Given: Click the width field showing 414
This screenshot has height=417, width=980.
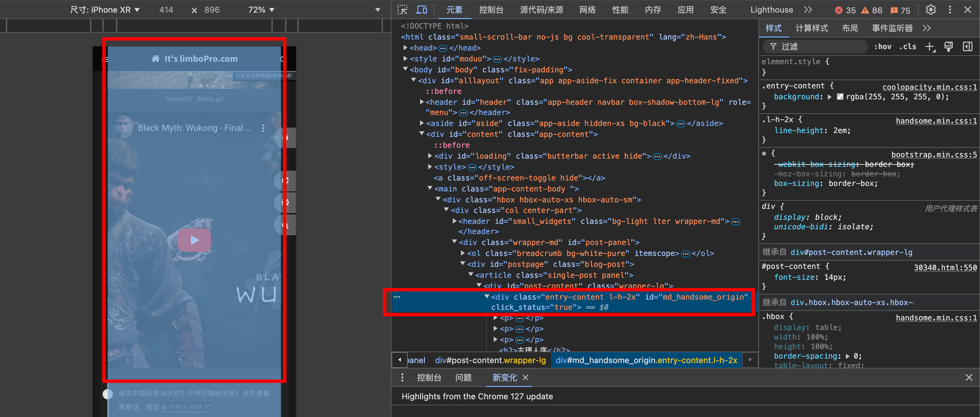Looking at the screenshot, I should (x=166, y=10).
